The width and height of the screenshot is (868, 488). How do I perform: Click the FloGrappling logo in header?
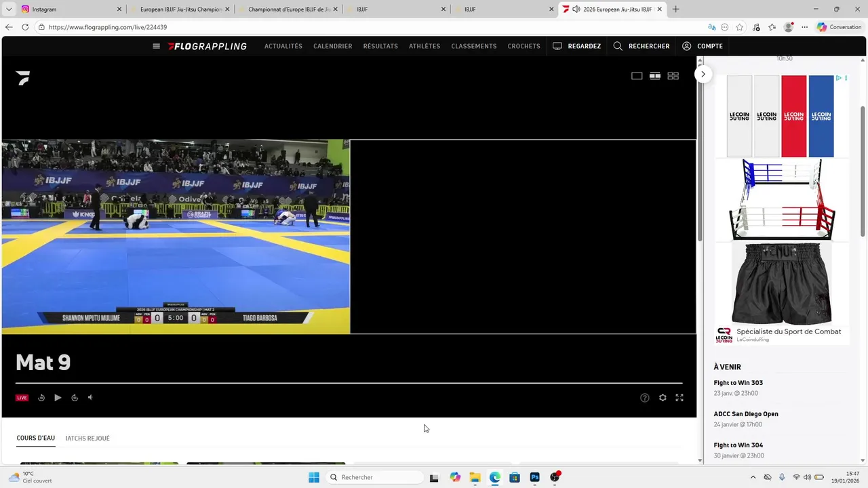(208, 46)
